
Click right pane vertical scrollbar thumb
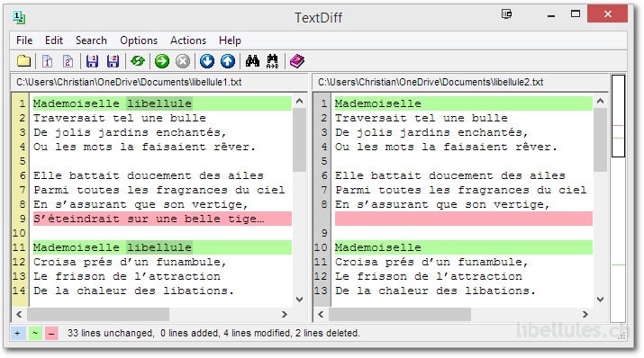[600, 139]
